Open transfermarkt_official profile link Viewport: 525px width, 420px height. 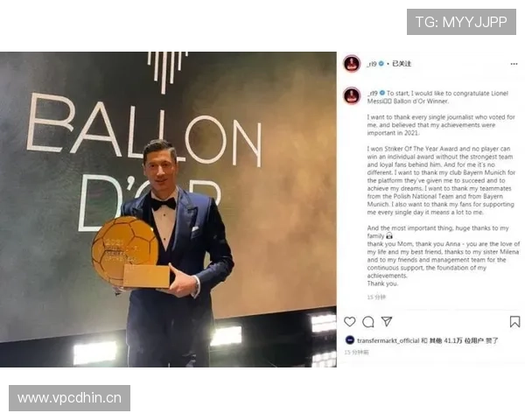388,340
